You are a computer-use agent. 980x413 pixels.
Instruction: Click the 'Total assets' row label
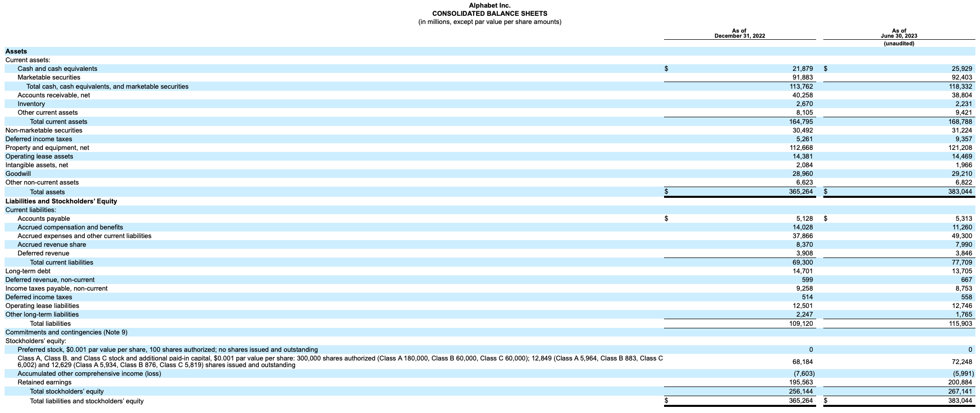pos(47,192)
